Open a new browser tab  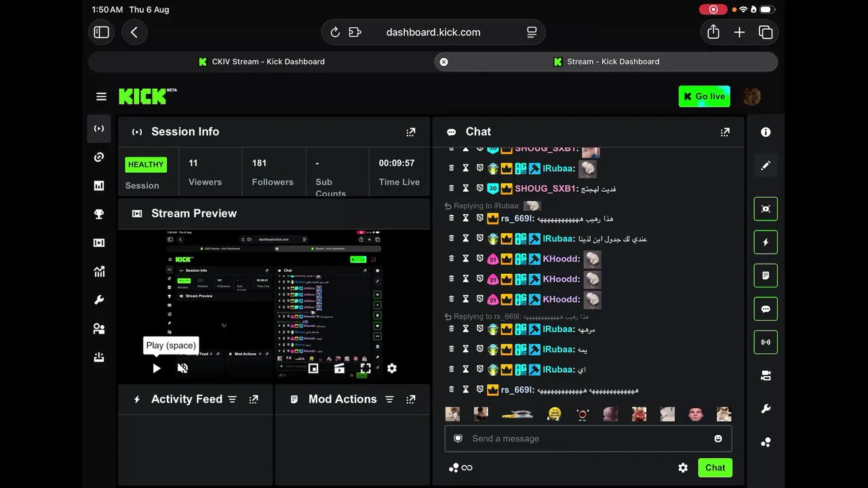click(739, 33)
